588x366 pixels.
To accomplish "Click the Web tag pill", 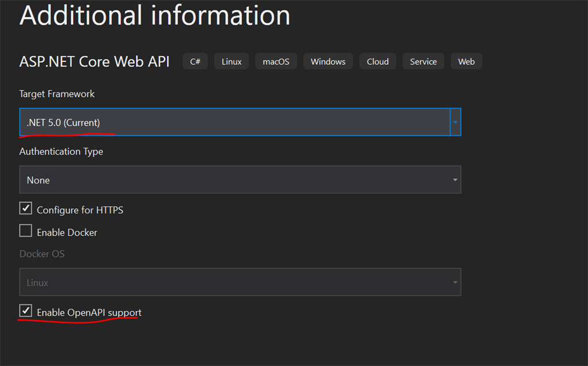I will pyautogui.click(x=466, y=61).
